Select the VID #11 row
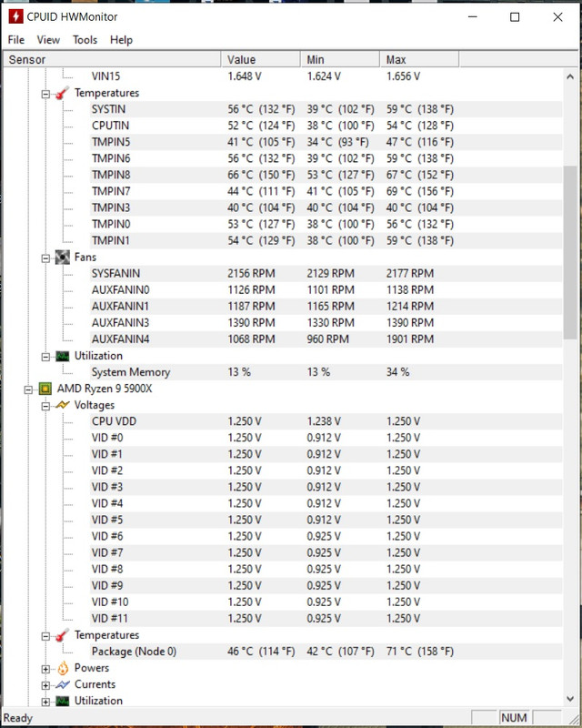The image size is (582, 728). click(x=326, y=619)
